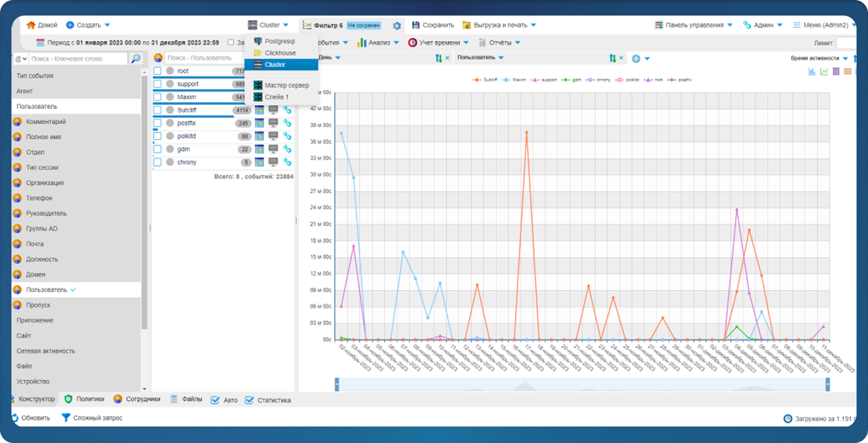Switch to the Политики tab

click(x=84, y=399)
